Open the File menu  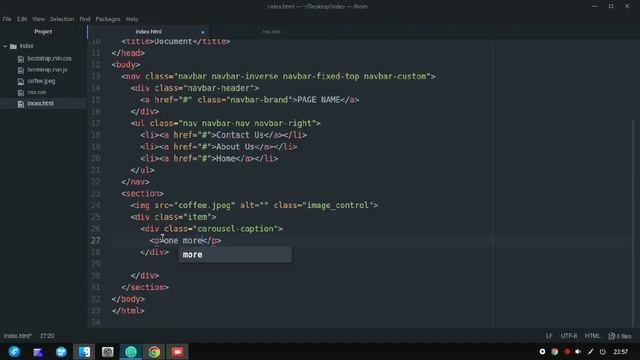(7, 19)
